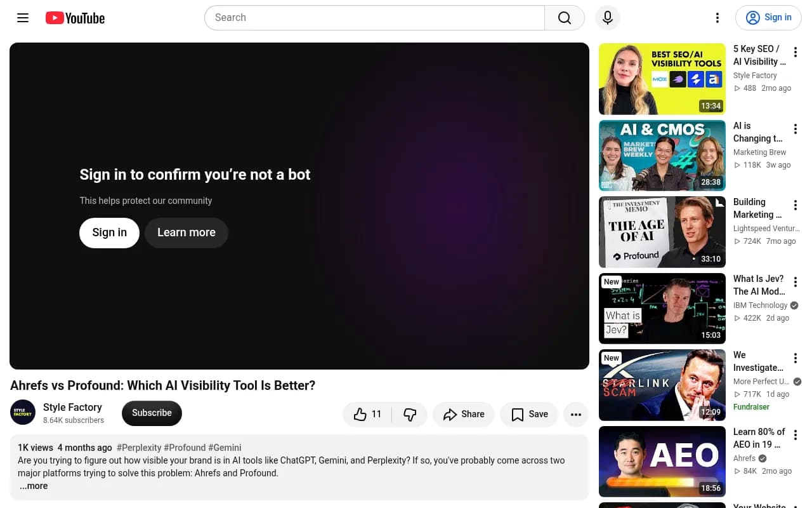Open more actions ellipsis below video
Screen dimensions: 812x508
pos(576,414)
